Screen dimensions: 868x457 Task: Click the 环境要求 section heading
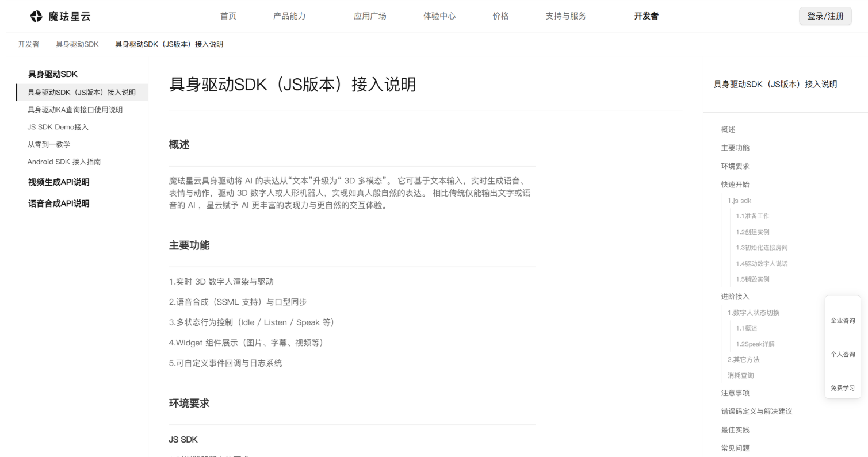(189, 404)
